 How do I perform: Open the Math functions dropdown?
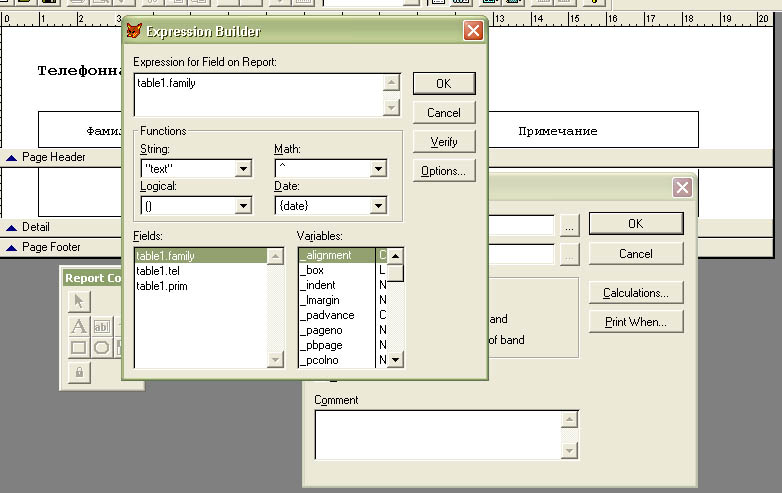click(x=379, y=168)
